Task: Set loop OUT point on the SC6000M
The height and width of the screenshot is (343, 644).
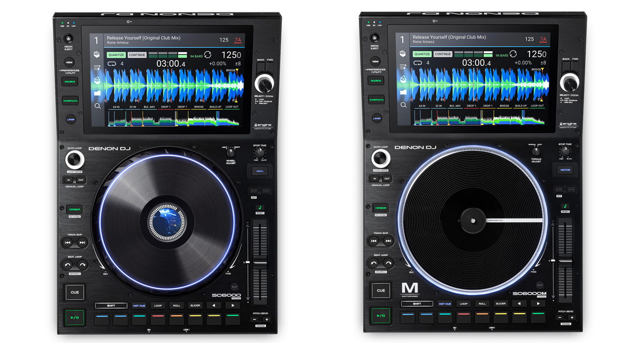Action: coord(387,179)
